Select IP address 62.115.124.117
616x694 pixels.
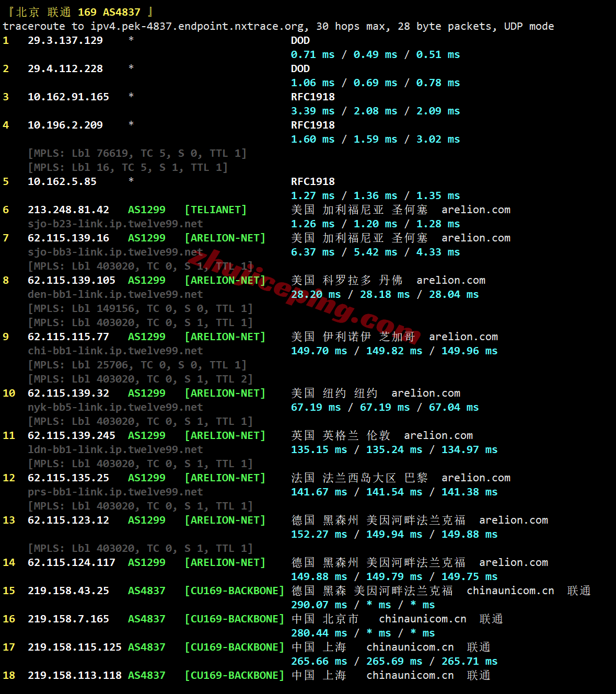(x=72, y=562)
